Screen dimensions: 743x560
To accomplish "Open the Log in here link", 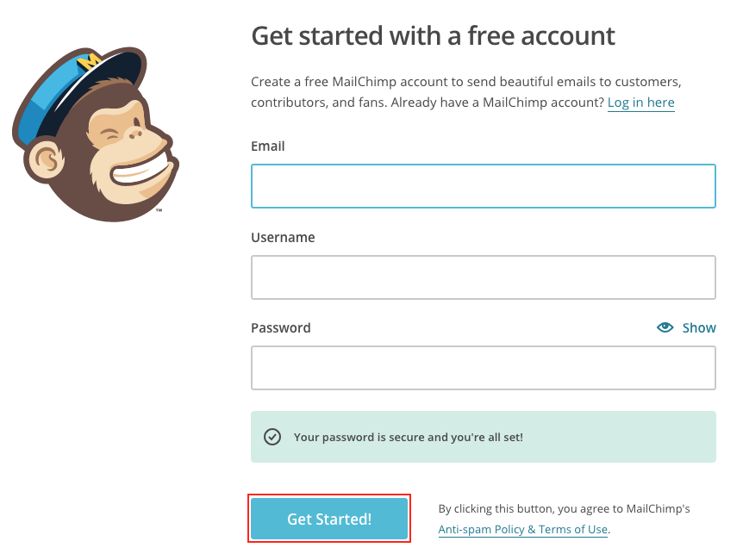I will coord(640,103).
